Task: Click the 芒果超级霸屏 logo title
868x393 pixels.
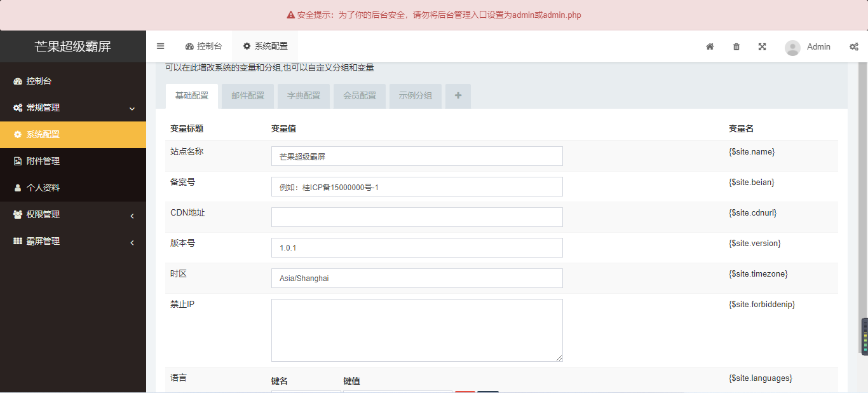Action: pyautogui.click(x=73, y=46)
